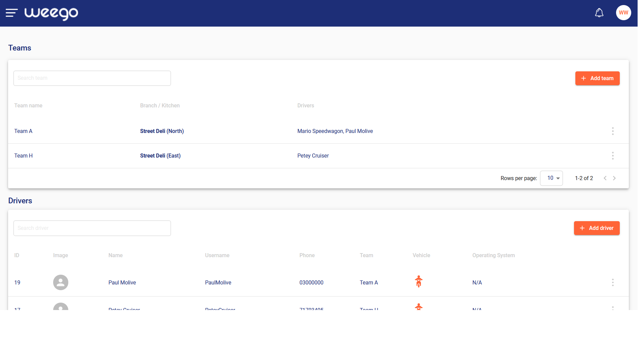Select the Team A name cell
The width and height of the screenshot is (644, 342).
[23, 131]
